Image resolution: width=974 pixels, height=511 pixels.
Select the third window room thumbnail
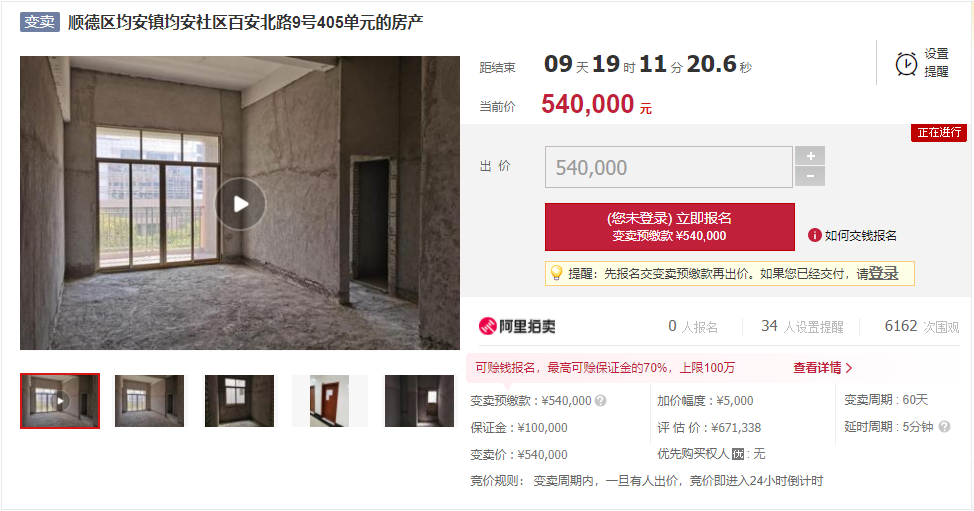(x=239, y=400)
